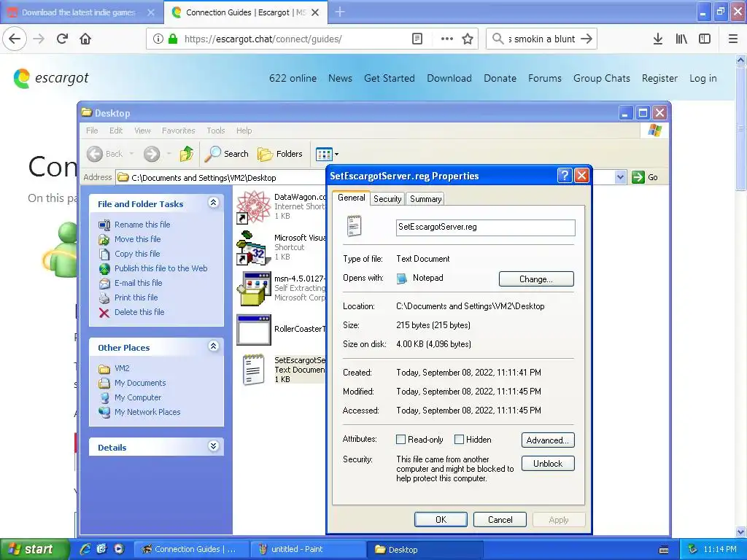
Task: Open the Back button history dropdown arrow
Action: [x=131, y=154]
